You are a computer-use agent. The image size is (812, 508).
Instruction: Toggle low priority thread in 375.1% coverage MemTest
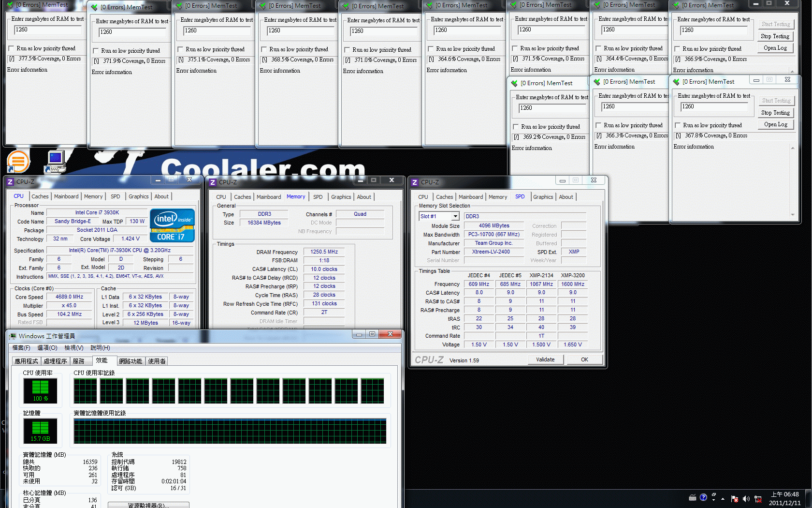(181, 49)
